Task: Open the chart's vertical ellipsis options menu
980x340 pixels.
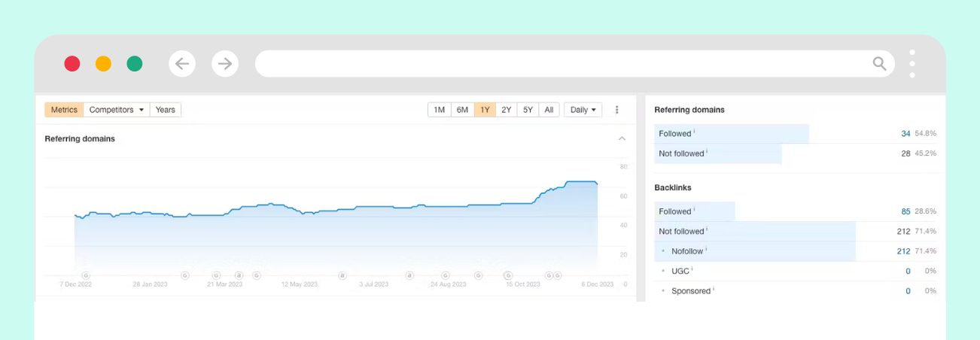Action: tap(617, 110)
